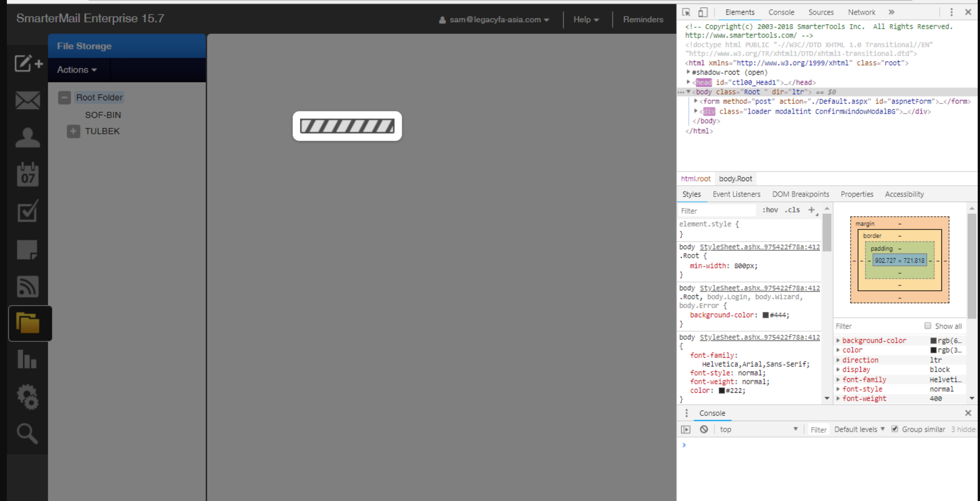
Task: Click the #444 background-color swatch
Action: tap(765, 315)
